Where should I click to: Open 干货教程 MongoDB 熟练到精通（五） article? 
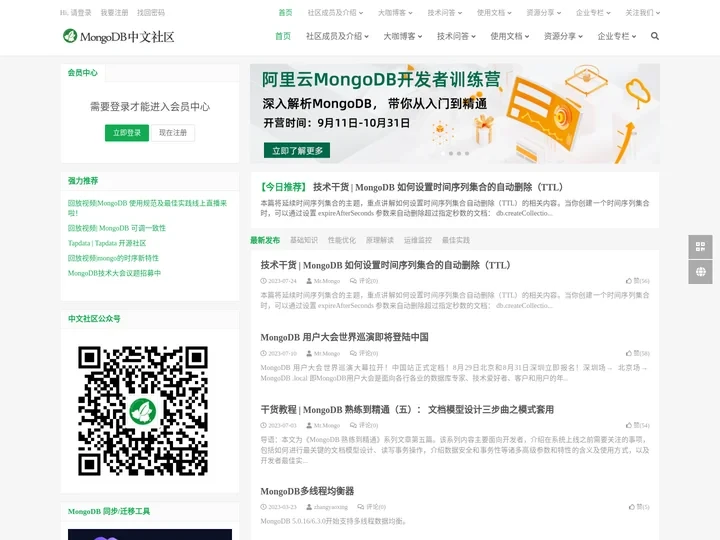coord(407,409)
